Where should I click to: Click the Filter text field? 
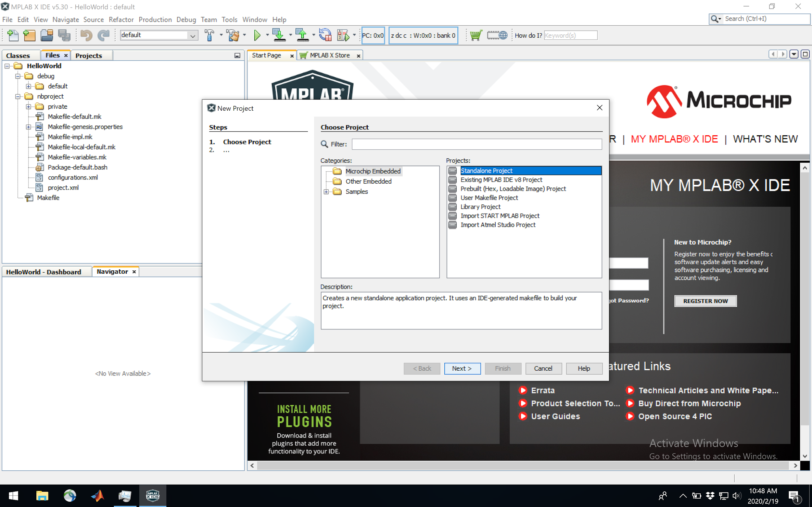(x=477, y=144)
